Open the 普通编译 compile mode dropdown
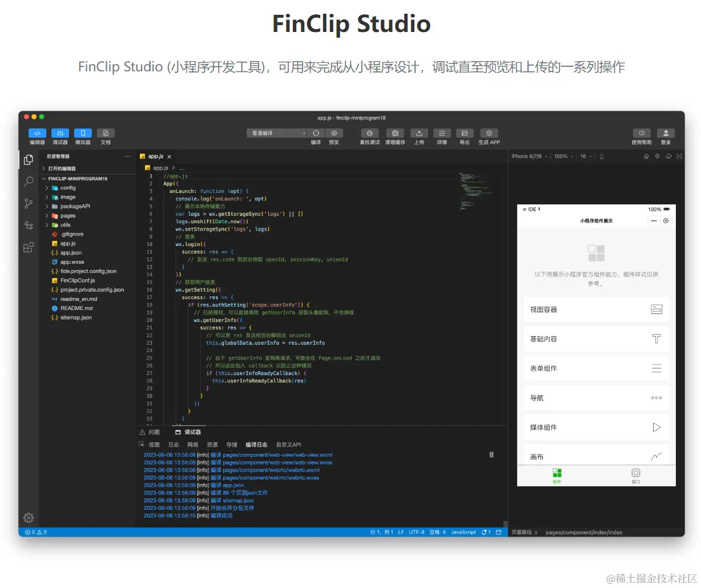This screenshot has height=588, width=701. pos(277,133)
